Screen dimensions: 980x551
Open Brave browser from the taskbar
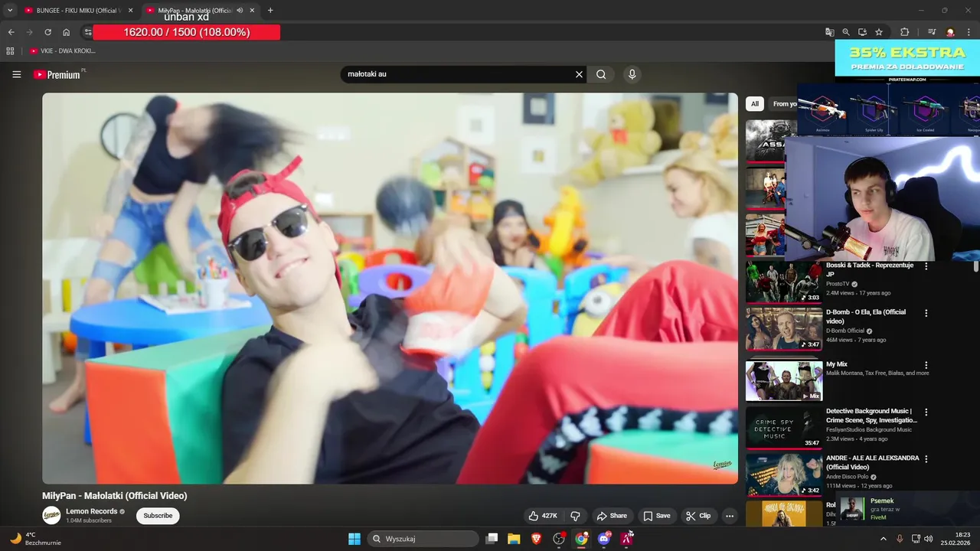click(x=536, y=539)
